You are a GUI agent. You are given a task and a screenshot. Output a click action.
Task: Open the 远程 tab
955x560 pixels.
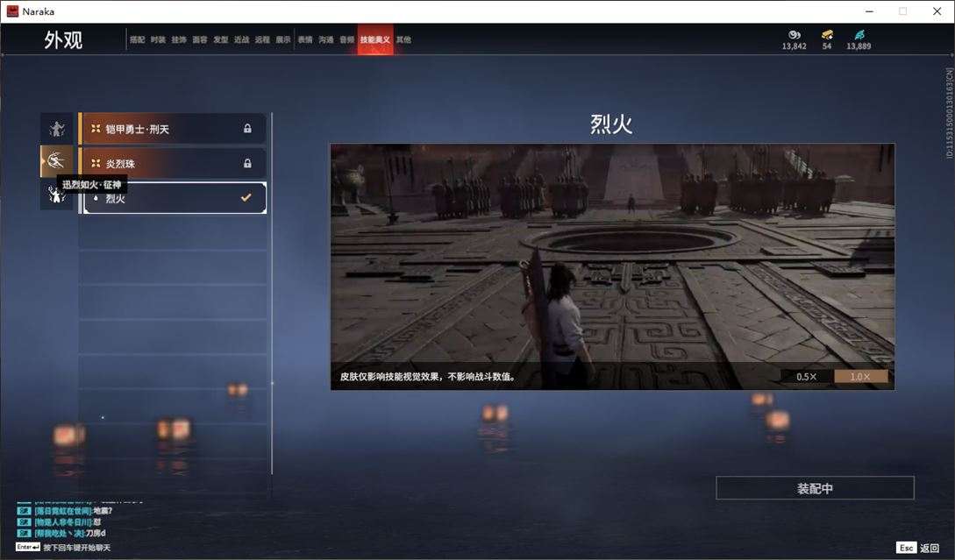[x=262, y=39]
